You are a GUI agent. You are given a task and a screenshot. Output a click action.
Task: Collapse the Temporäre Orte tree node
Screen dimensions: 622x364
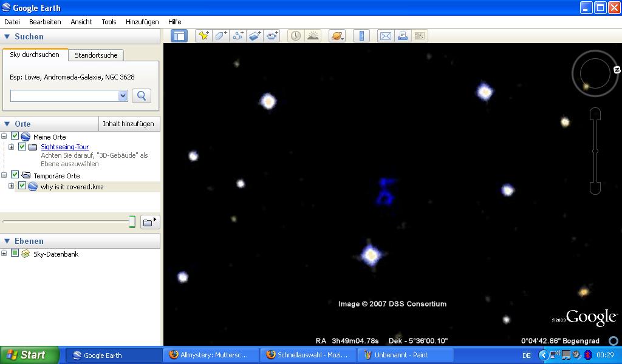(x=4, y=175)
